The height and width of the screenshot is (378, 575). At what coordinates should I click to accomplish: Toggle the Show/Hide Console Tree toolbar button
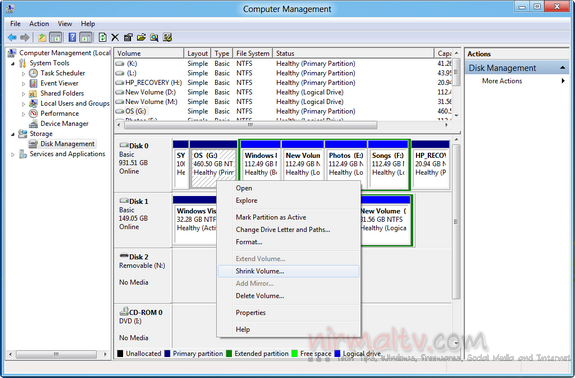click(55, 37)
